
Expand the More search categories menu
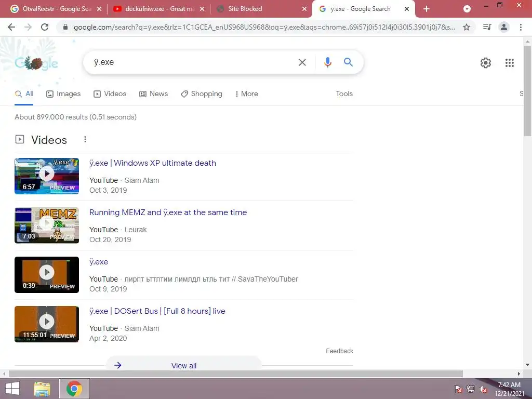point(246,94)
